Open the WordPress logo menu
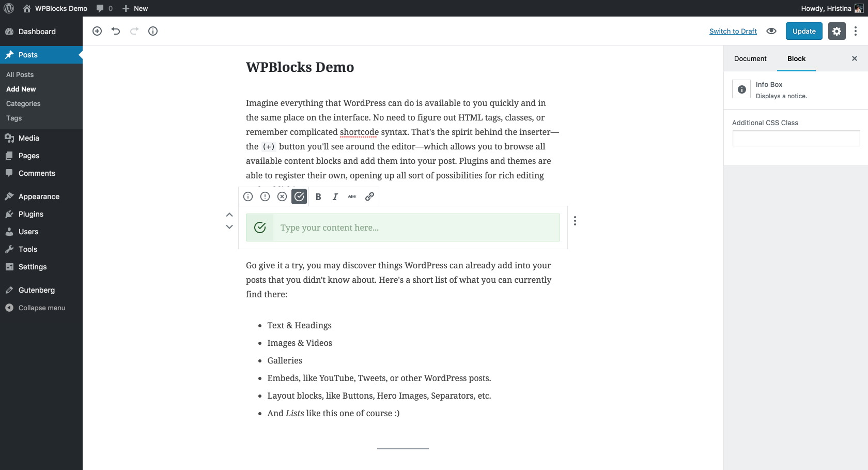This screenshot has width=868, height=470. click(x=9, y=8)
